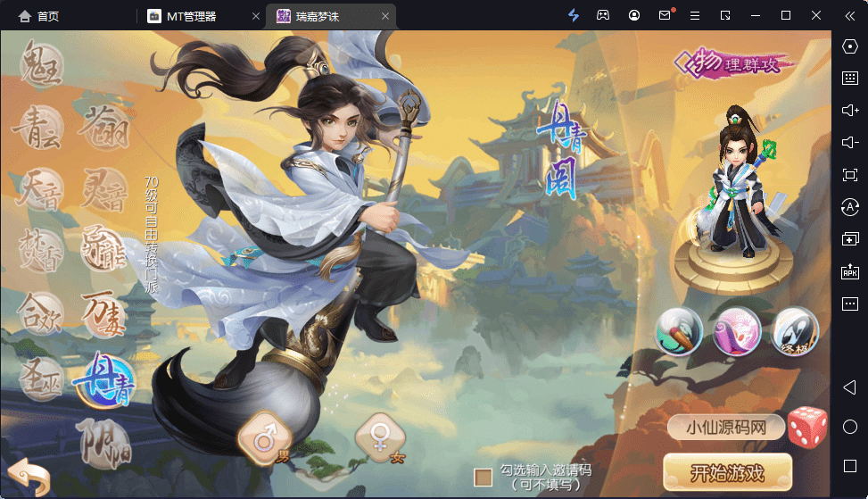Start the game with 开始游戏 button
Image resolution: width=868 pixels, height=499 pixels.
(727, 473)
